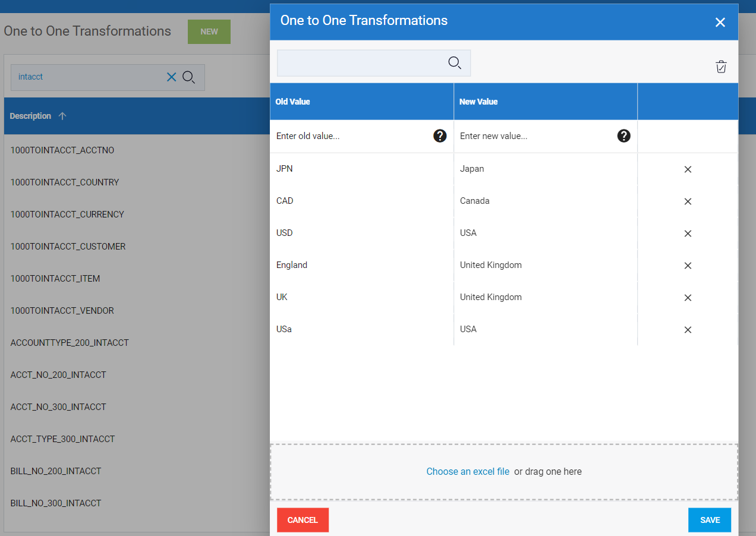Click the Cancel button
Viewport: 756px width, 536px height.
(x=303, y=520)
